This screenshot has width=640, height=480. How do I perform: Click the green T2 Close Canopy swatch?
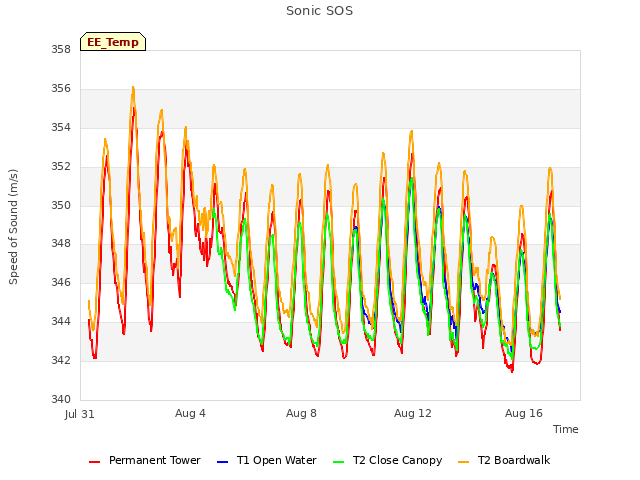338,462
